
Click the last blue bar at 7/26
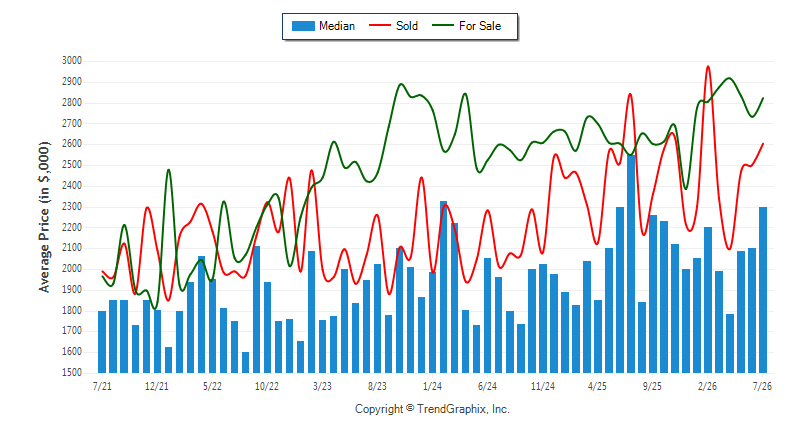click(x=763, y=290)
